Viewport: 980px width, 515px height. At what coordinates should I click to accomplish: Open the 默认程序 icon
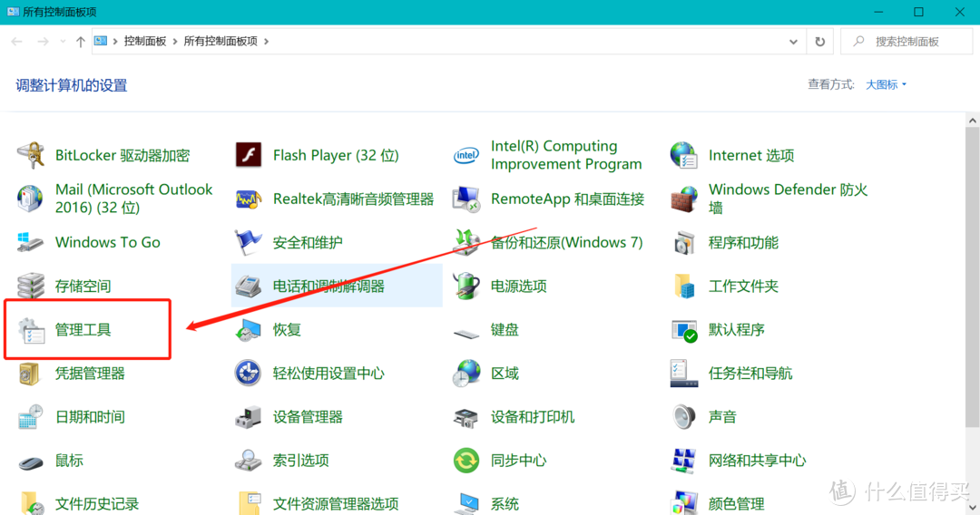684,330
